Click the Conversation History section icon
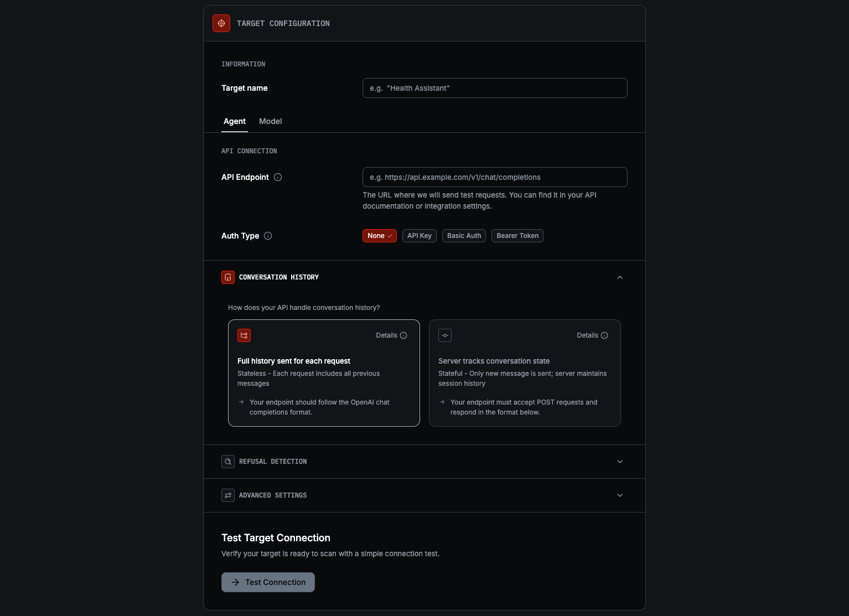The width and height of the screenshot is (849, 616). (228, 277)
